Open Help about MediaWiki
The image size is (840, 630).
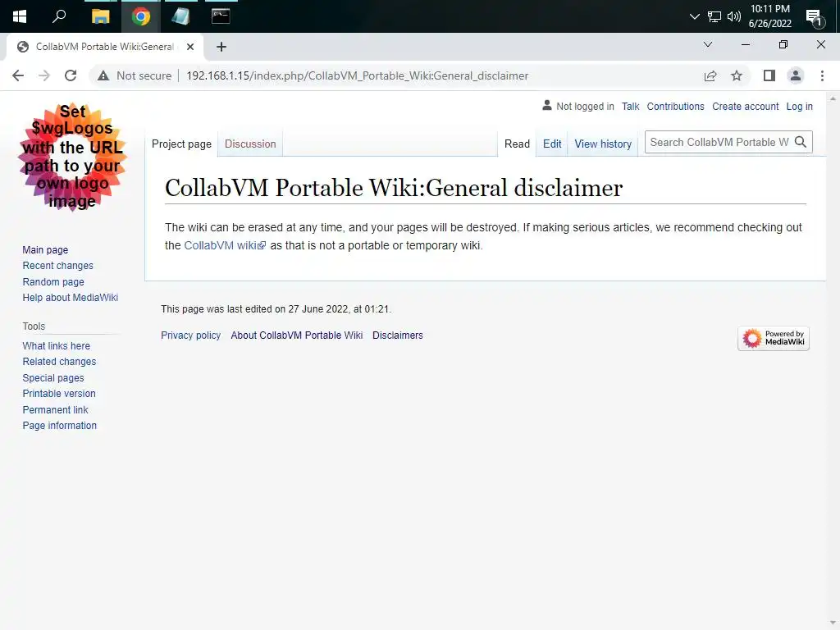(x=71, y=298)
